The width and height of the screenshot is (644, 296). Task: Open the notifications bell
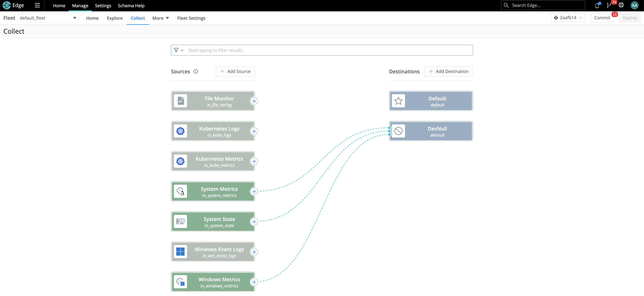coord(597,5)
